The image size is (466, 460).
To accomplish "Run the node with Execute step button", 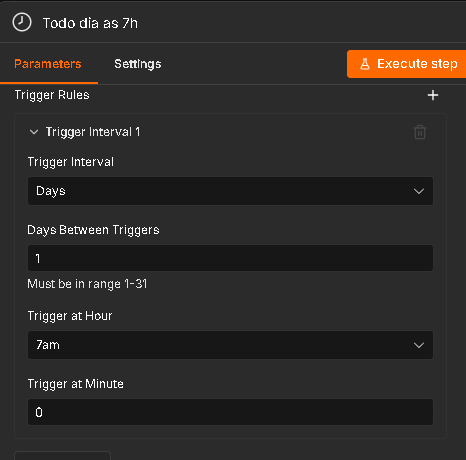I will pyautogui.click(x=407, y=64).
